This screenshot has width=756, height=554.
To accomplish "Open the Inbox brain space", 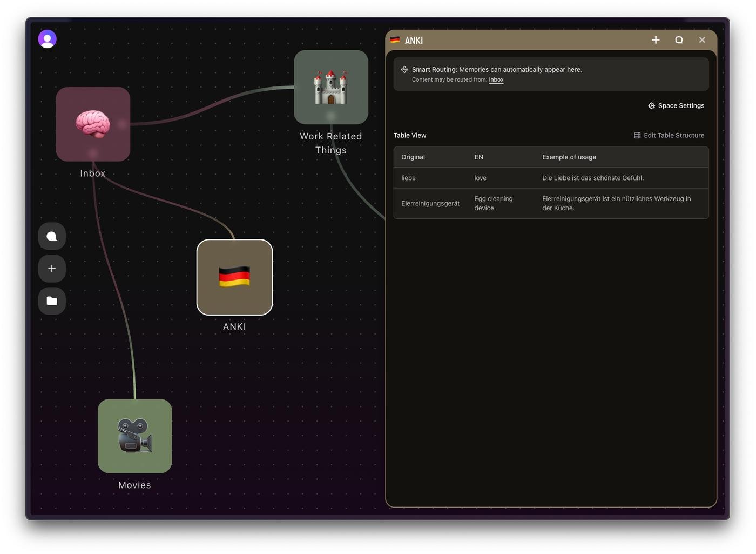I will 93,124.
